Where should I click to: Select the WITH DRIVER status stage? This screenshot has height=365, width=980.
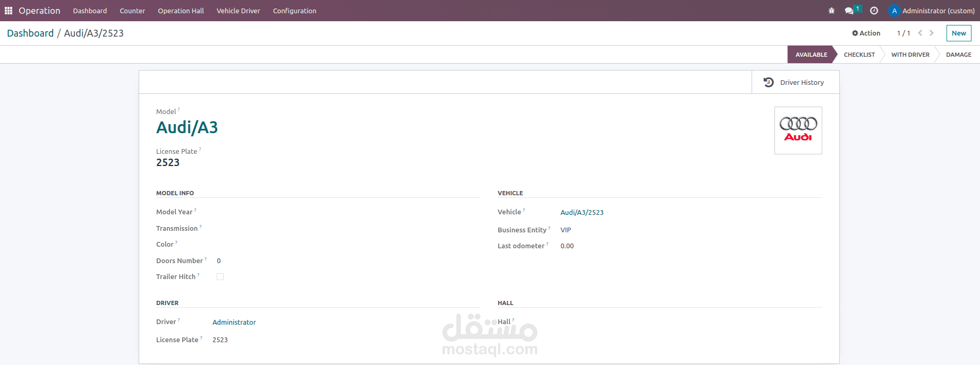(x=910, y=55)
